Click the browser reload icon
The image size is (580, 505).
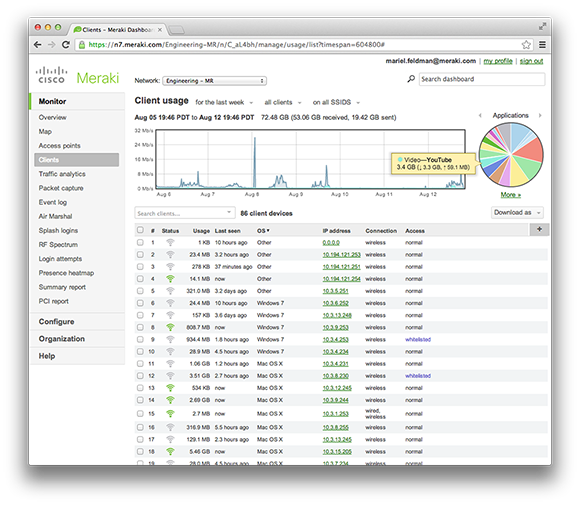click(x=66, y=45)
